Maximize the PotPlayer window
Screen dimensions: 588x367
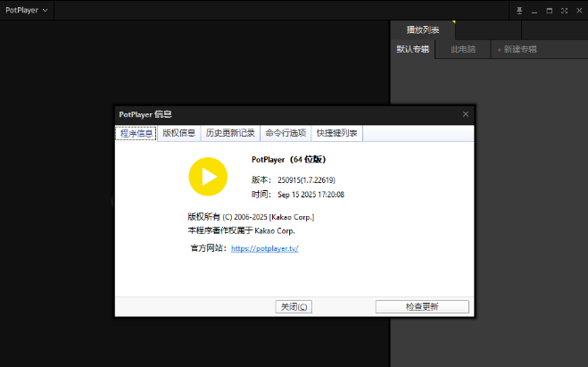549,11
